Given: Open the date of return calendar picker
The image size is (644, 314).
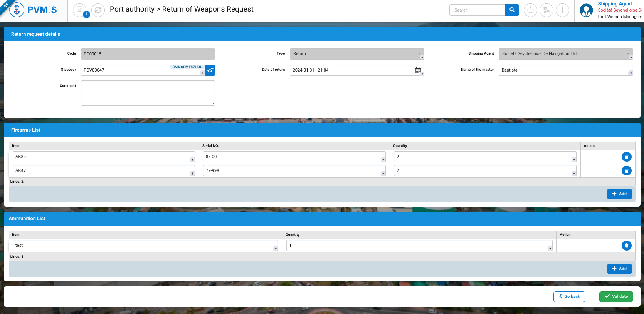Looking at the screenshot, I should coord(418,70).
